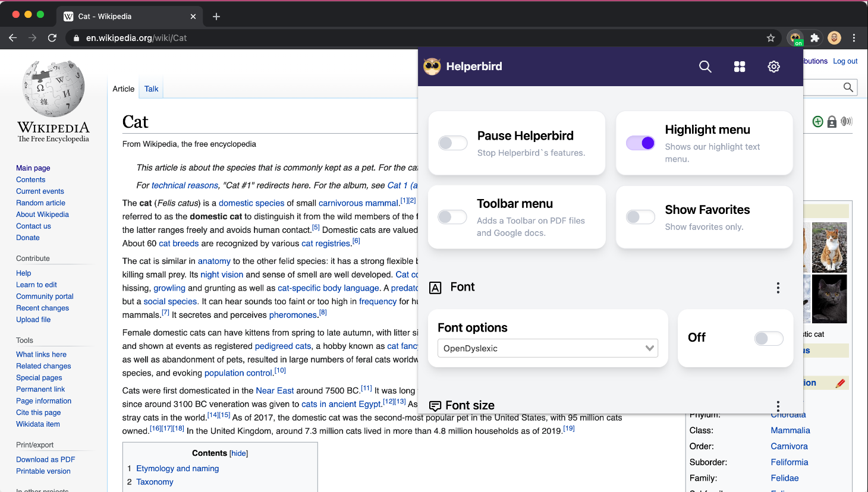Screen dimensions: 868x492
Task: Open the Chrome extensions puzzle icon
Action: (x=815, y=38)
